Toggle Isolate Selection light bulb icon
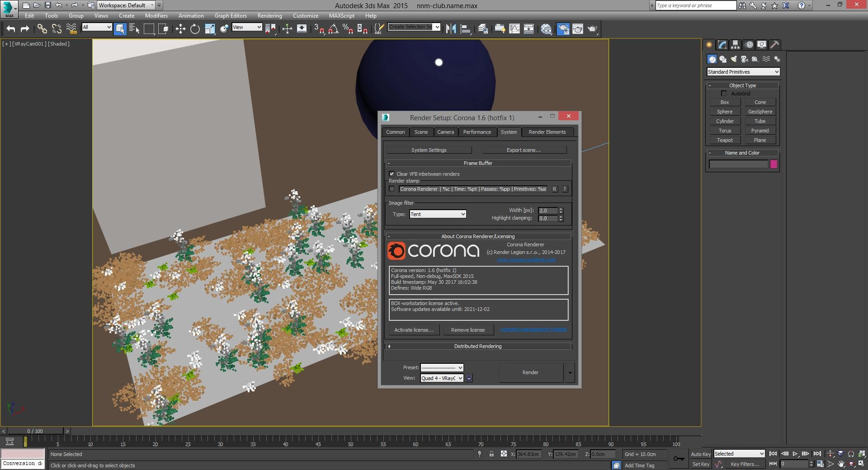 pos(480,454)
